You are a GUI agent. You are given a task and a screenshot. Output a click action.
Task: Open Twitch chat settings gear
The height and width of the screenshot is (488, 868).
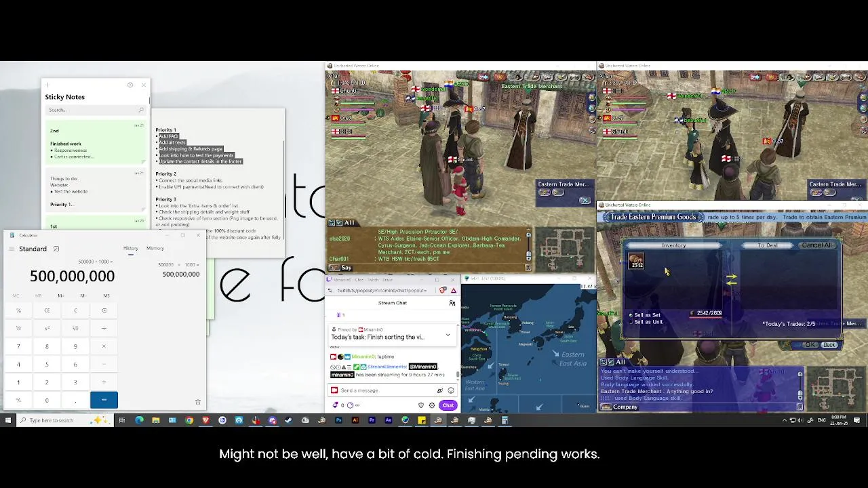pos(432,405)
